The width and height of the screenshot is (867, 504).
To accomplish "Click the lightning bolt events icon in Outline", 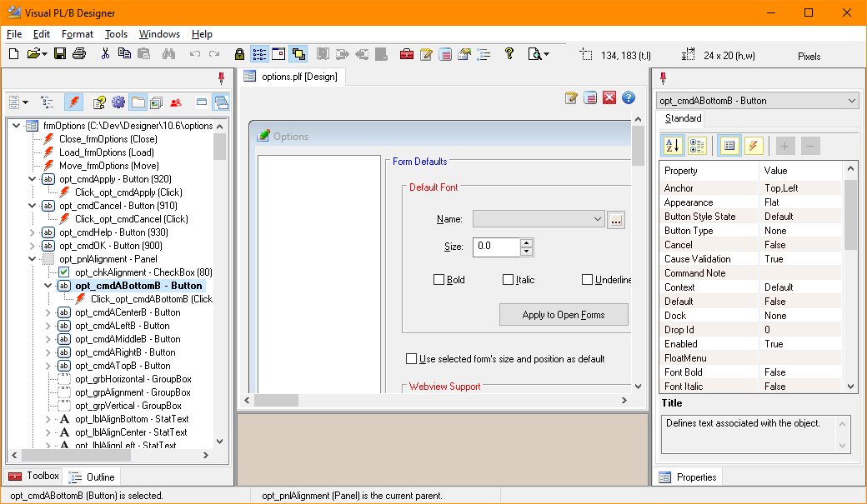I will (73, 102).
